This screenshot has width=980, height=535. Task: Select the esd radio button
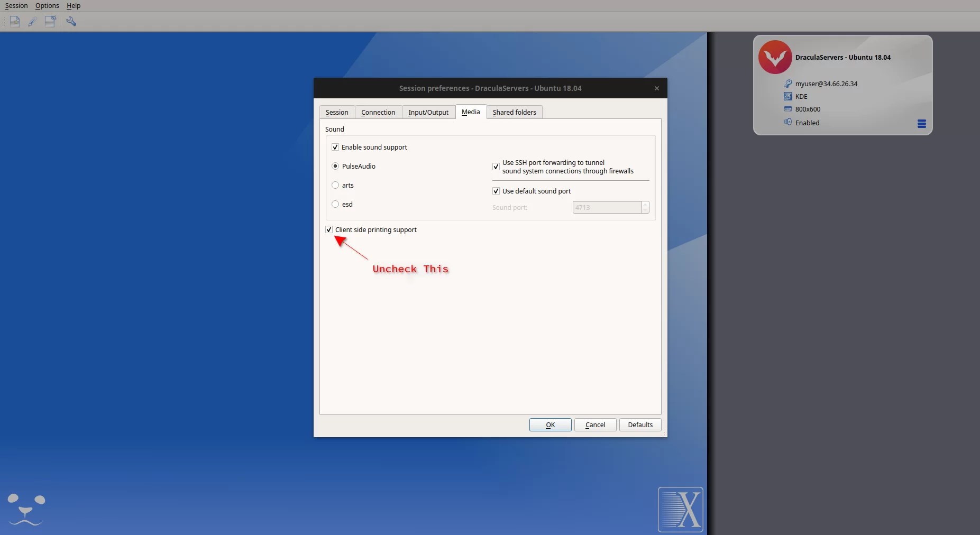pos(336,204)
